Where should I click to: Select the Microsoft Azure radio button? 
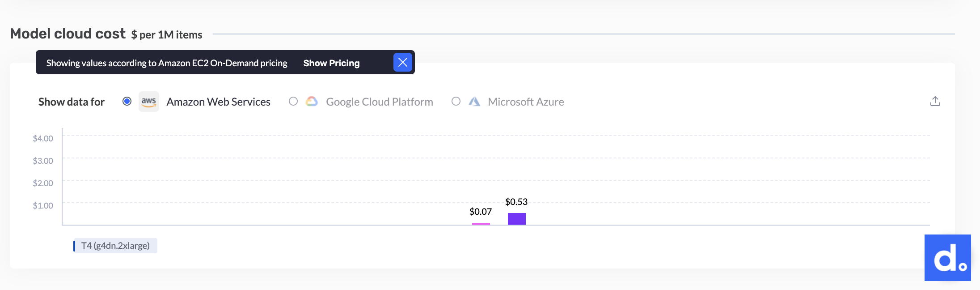(456, 102)
